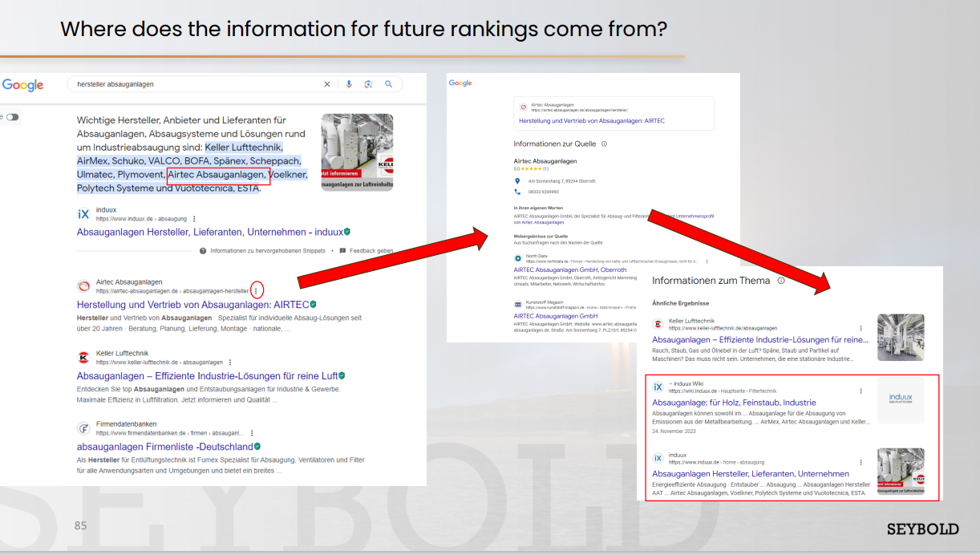The height and width of the screenshot is (555, 980).
Task: Open the induux logo thumbnail
Action: (x=901, y=400)
